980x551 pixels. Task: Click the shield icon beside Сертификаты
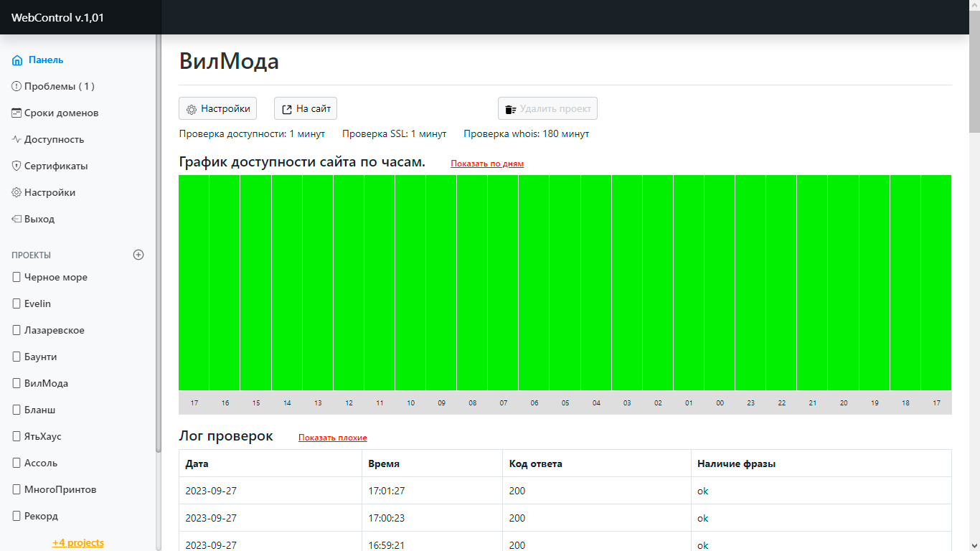coord(17,166)
